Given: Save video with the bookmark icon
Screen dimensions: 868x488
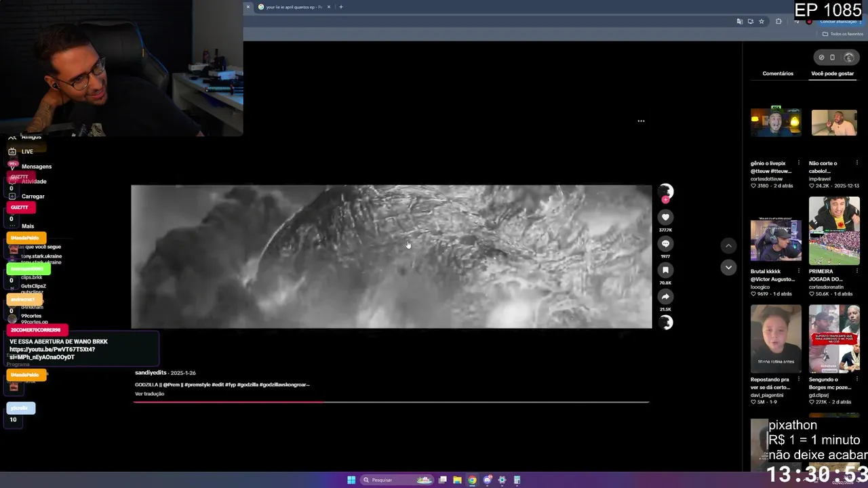Looking at the screenshot, I should coord(665,270).
